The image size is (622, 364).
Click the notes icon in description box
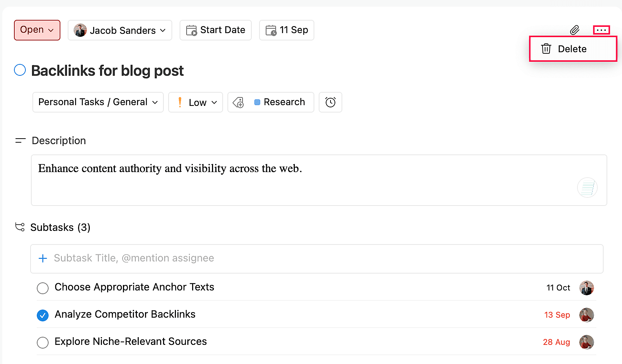(587, 188)
